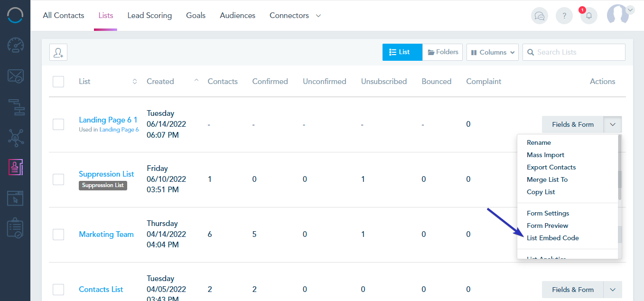Open the Landing Page 6 usage link
The height and width of the screenshot is (301, 644).
pyautogui.click(x=119, y=130)
